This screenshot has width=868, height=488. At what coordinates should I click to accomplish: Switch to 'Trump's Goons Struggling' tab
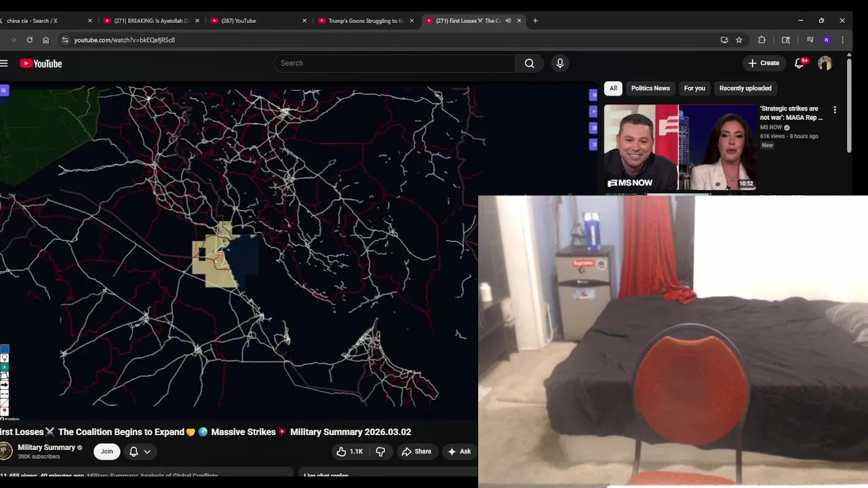[x=366, y=20]
